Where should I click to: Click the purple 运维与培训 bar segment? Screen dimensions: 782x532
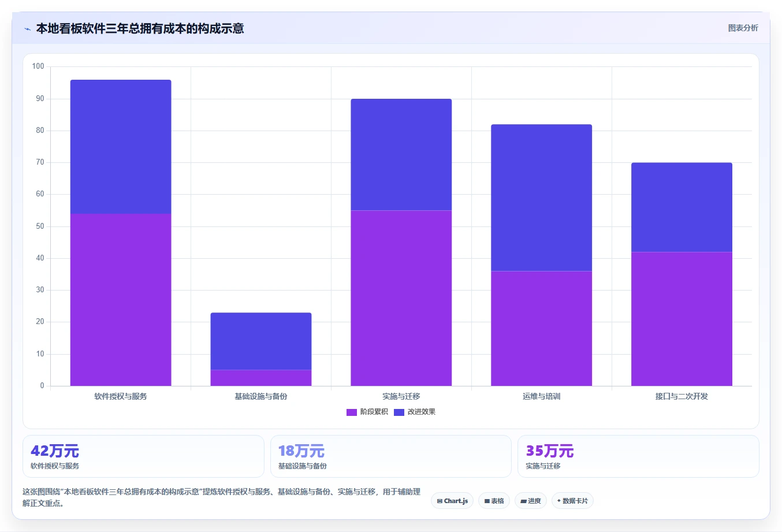pos(542,329)
